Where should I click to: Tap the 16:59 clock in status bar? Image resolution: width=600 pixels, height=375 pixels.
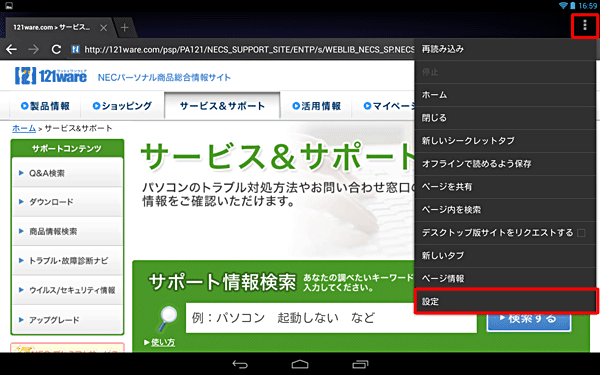587,6
